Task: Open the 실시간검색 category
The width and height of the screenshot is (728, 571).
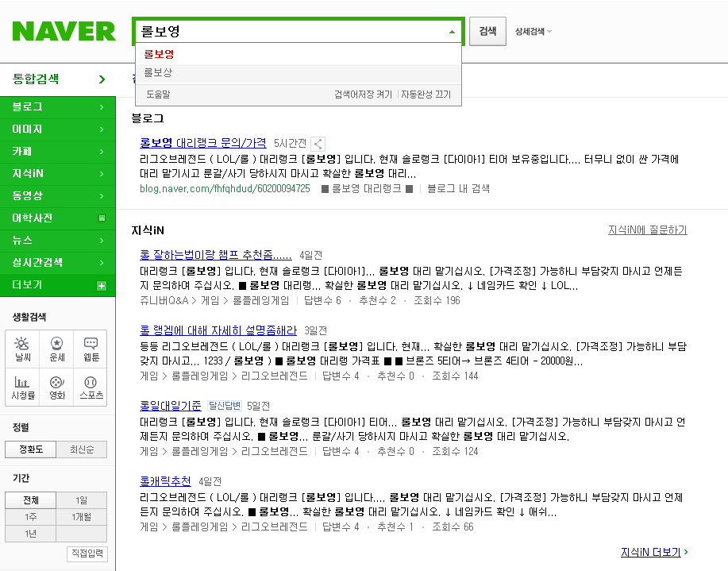Action: coord(58,263)
